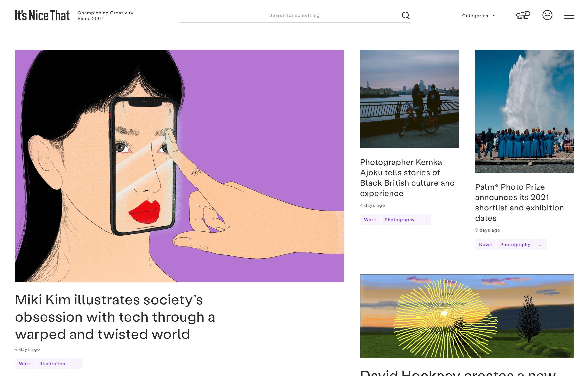Click the Work tag under Kemka Ajoku article

(370, 220)
